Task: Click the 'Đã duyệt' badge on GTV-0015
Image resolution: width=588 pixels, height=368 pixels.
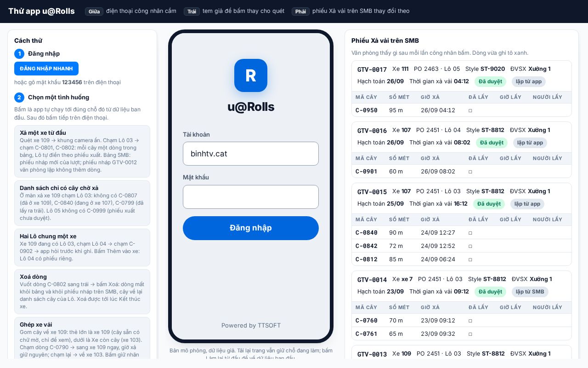Action: click(489, 204)
